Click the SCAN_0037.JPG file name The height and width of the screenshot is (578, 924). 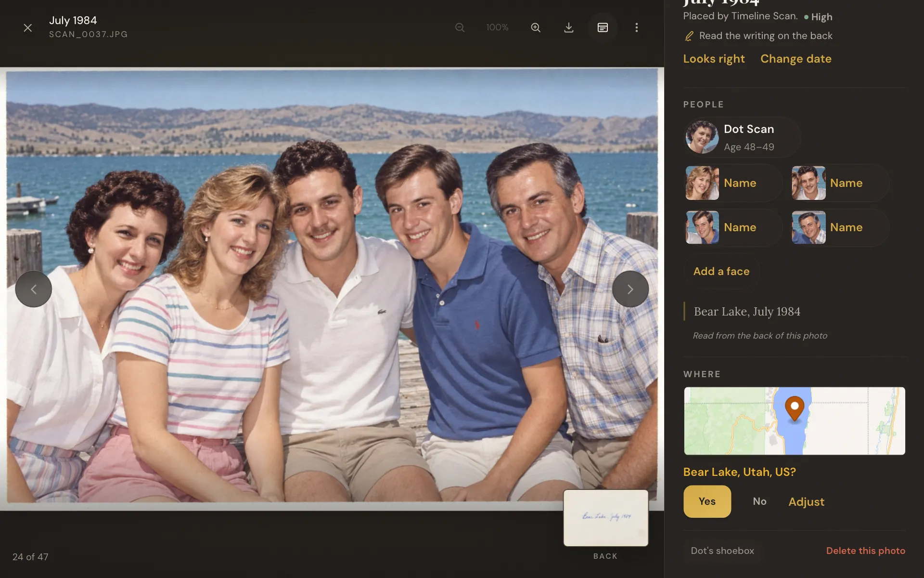click(x=89, y=34)
